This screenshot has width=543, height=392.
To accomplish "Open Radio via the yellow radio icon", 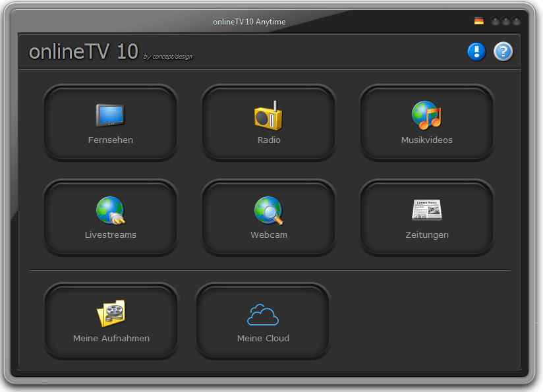I will (268, 116).
